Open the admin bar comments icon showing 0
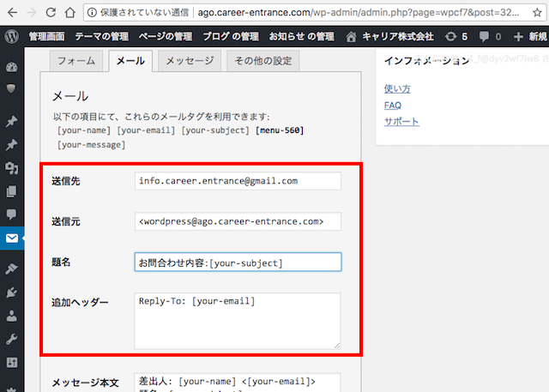The image size is (549, 392). pos(490,36)
